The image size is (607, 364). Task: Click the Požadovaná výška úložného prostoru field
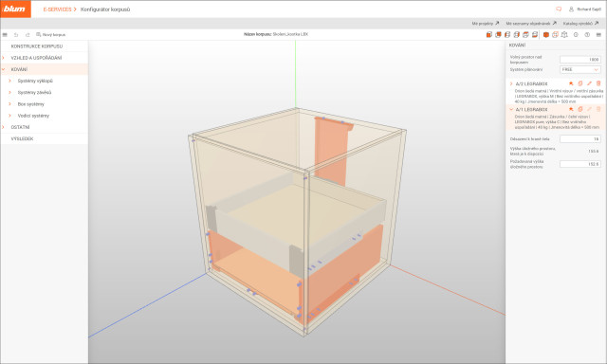(x=579, y=164)
